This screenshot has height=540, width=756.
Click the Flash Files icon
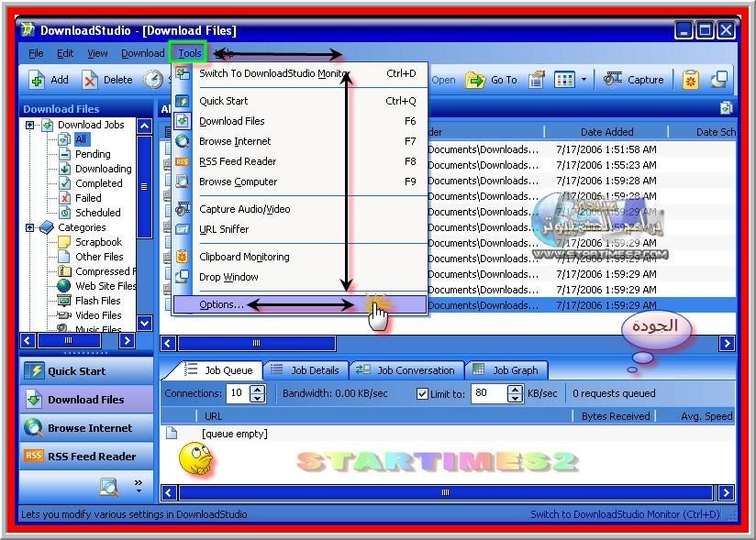click(64, 301)
